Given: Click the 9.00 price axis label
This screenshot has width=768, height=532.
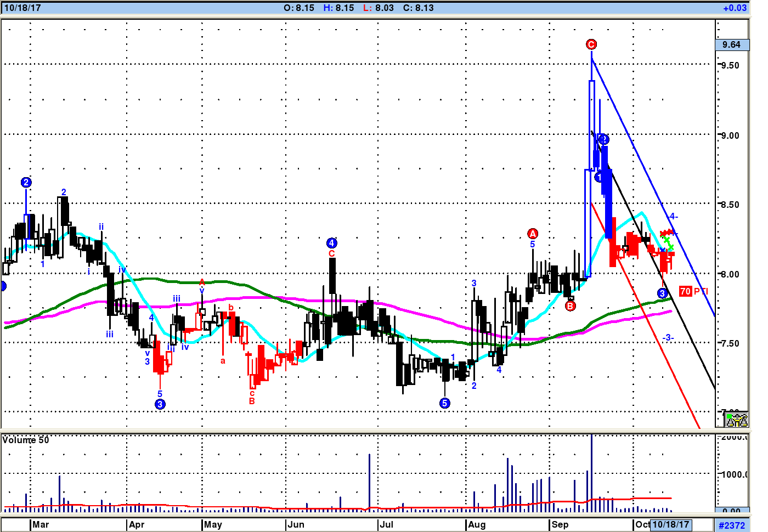Looking at the screenshot, I should [730, 135].
